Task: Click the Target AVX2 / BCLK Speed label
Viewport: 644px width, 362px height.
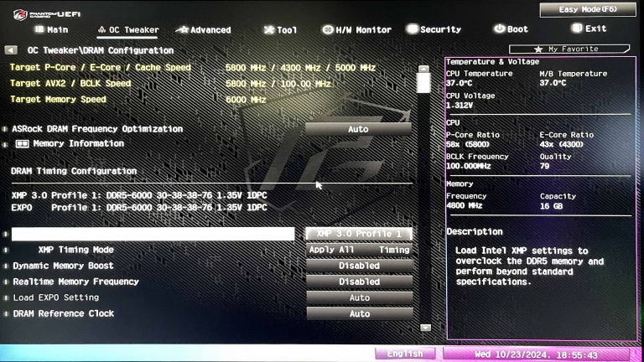Action: [70, 83]
